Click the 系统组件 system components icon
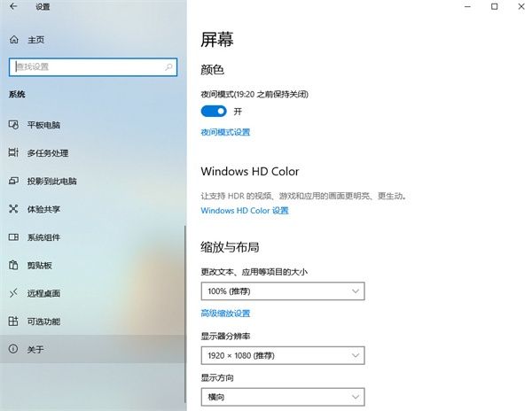Image resolution: width=532 pixels, height=411 pixels. tap(13, 237)
